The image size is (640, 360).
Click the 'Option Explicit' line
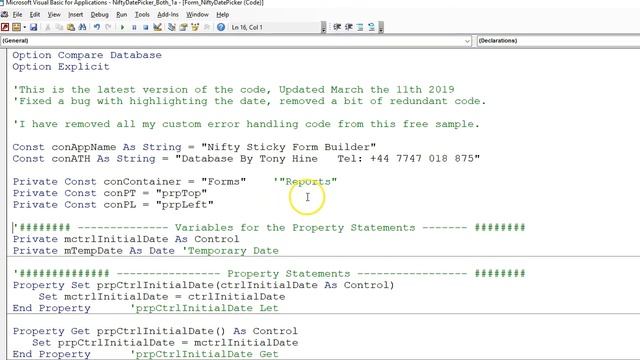pyautogui.click(x=61, y=67)
